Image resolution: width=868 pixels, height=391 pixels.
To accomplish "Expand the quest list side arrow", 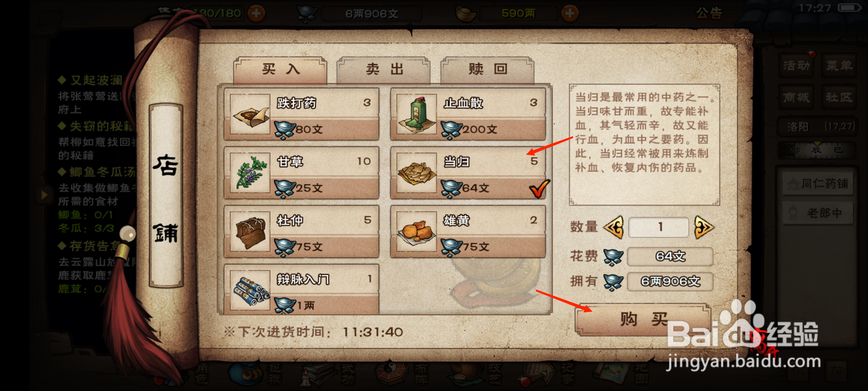I will coord(44,195).
